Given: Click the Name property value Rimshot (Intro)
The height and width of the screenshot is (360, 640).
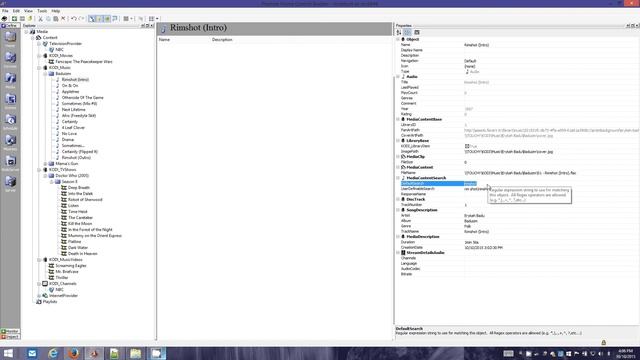Looking at the screenshot, I should tap(476, 45).
